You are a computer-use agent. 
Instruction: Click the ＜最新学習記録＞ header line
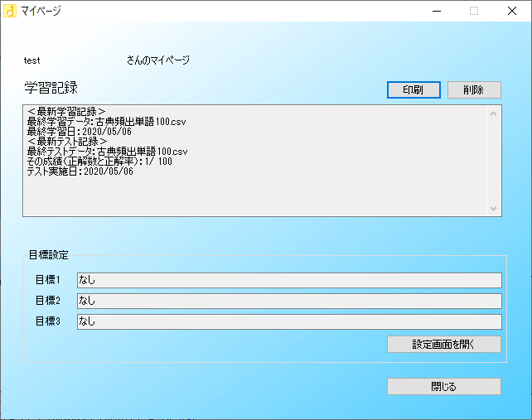pos(66,111)
